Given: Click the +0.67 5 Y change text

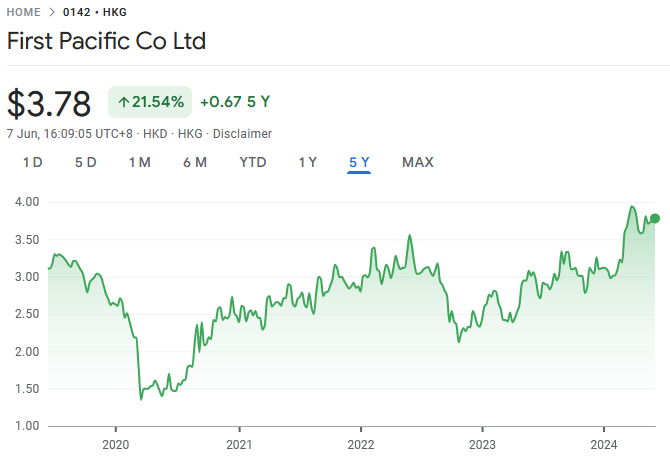Looking at the screenshot, I should (x=235, y=102).
